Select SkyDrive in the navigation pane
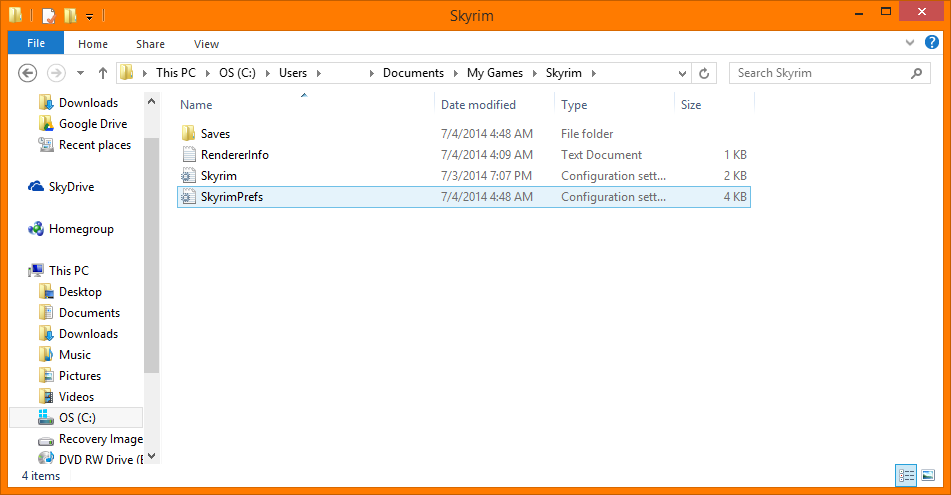The width and height of the screenshot is (951, 495). [71, 187]
